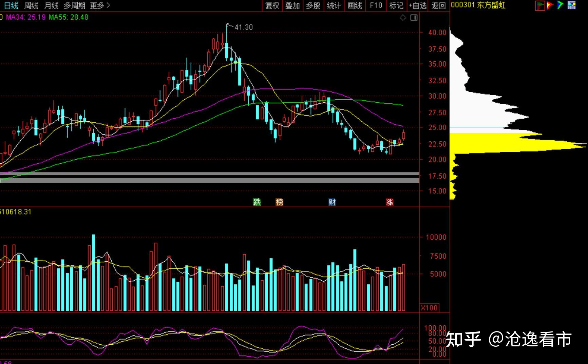This screenshot has height=364, width=588.
Task: Click the 10000 volume axis label
Action: tap(436, 237)
